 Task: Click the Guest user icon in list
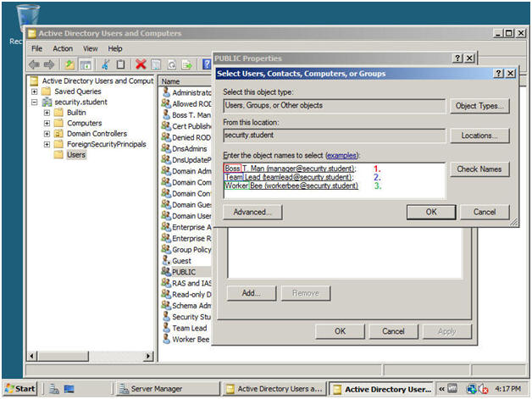(166, 260)
